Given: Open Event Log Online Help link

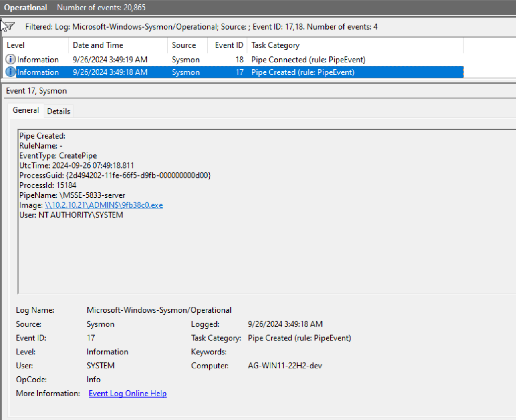Looking at the screenshot, I should [127, 394].
